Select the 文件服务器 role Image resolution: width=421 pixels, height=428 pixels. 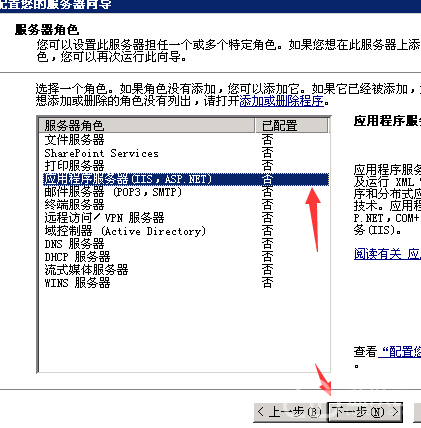coord(74,140)
